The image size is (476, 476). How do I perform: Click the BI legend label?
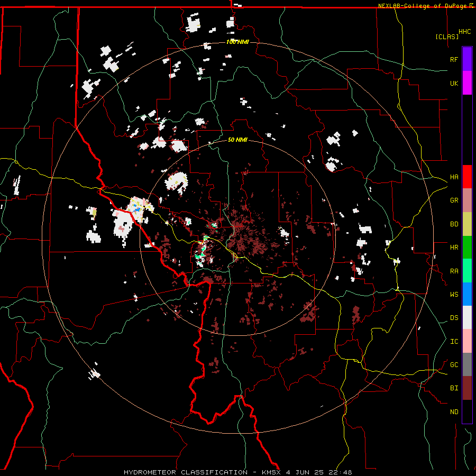454,388
